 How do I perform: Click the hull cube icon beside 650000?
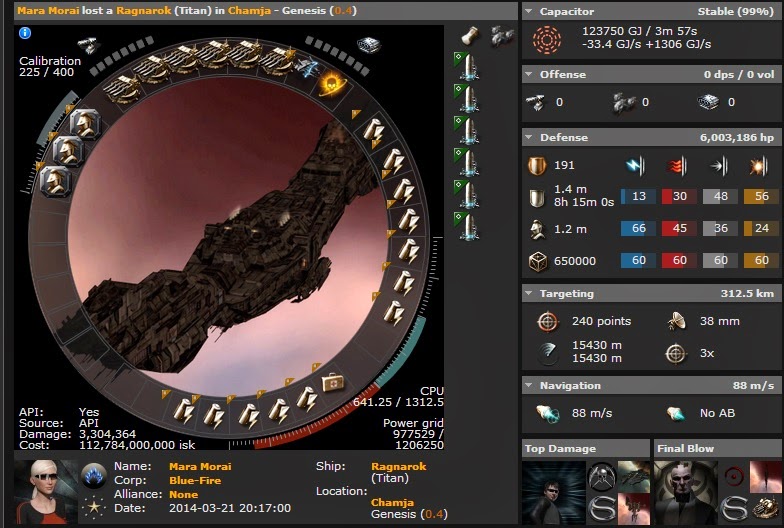[x=538, y=261]
